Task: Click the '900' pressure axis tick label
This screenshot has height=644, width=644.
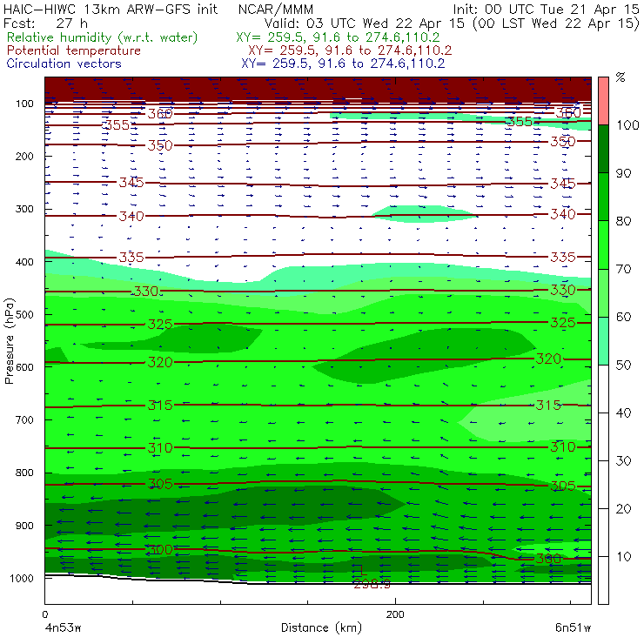Action: [x=24, y=526]
